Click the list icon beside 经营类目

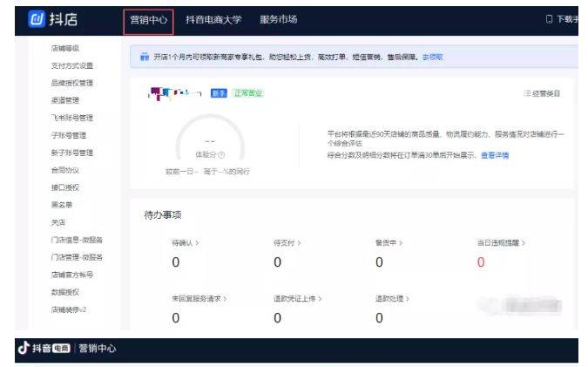527,93
